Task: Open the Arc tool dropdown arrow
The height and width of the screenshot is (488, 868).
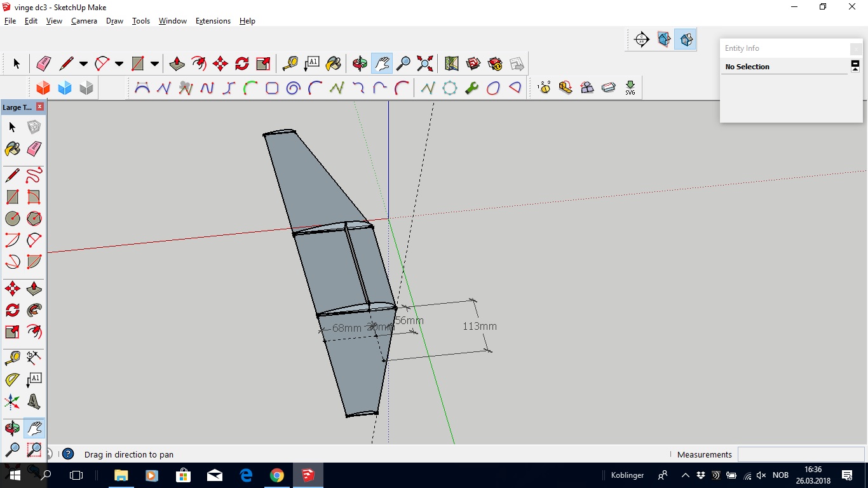Action: pos(119,64)
